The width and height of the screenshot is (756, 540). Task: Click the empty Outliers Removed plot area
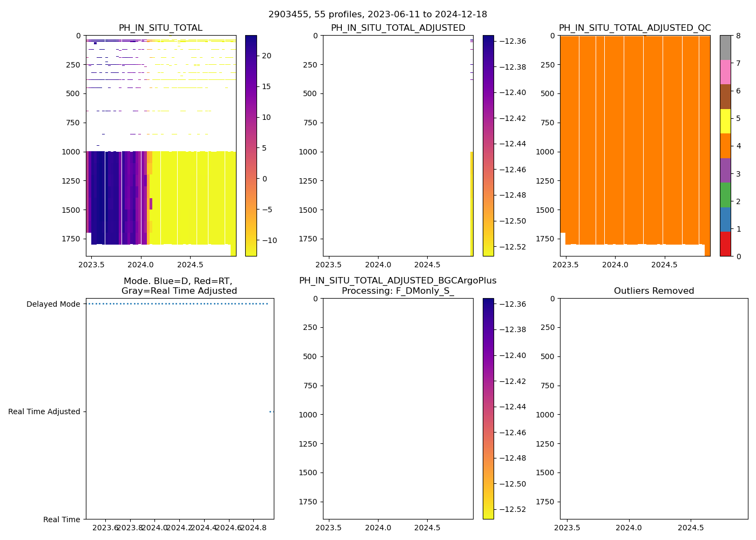(x=653, y=409)
